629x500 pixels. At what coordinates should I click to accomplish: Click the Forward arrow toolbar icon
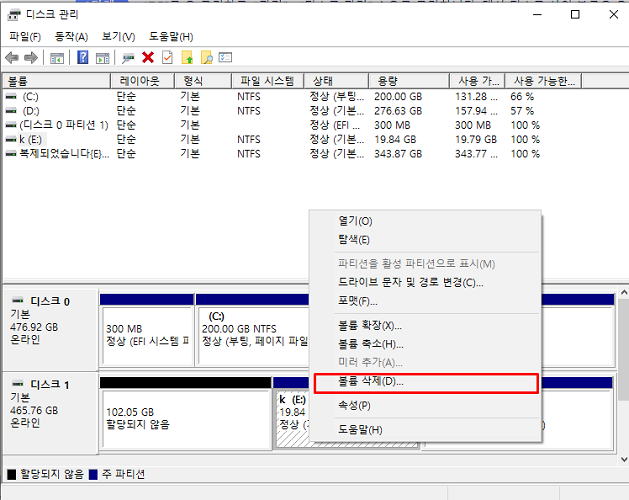click(31, 58)
